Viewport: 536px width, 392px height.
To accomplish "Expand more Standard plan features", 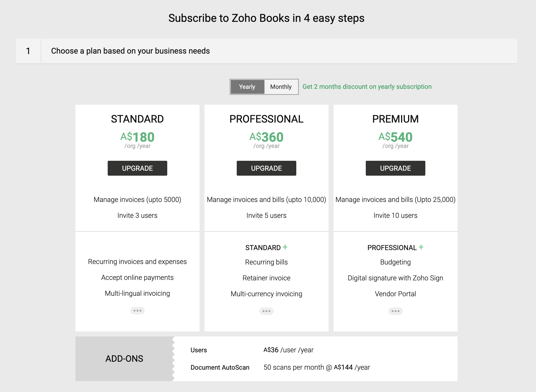I will point(137,311).
